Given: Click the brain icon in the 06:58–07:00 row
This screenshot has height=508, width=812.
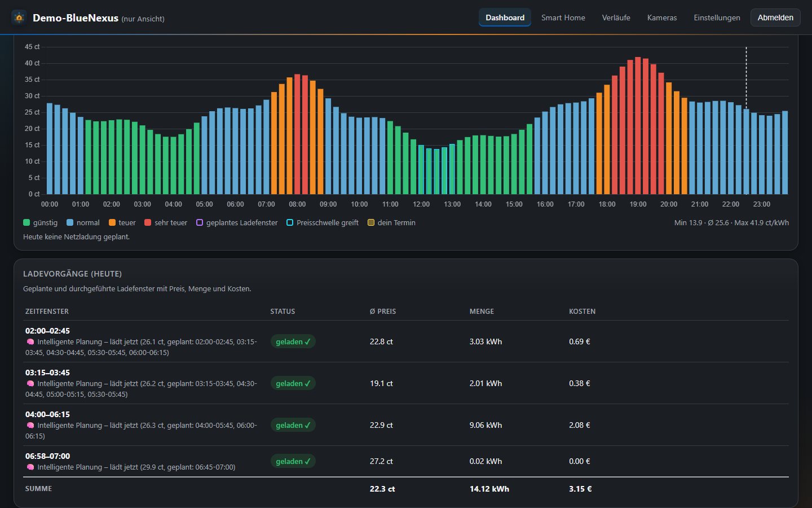Looking at the screenshot, I should pyautogui.click(x=30, y=467).
